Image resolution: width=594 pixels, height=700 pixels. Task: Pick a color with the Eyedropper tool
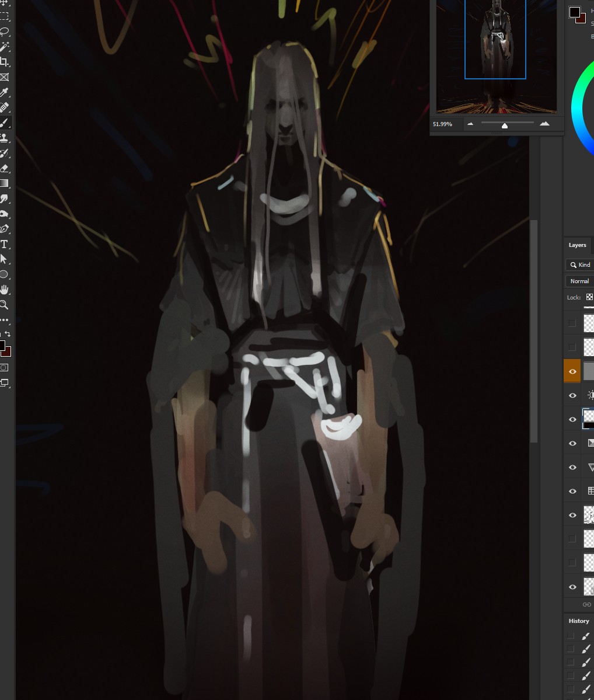[x=5, y=92]
